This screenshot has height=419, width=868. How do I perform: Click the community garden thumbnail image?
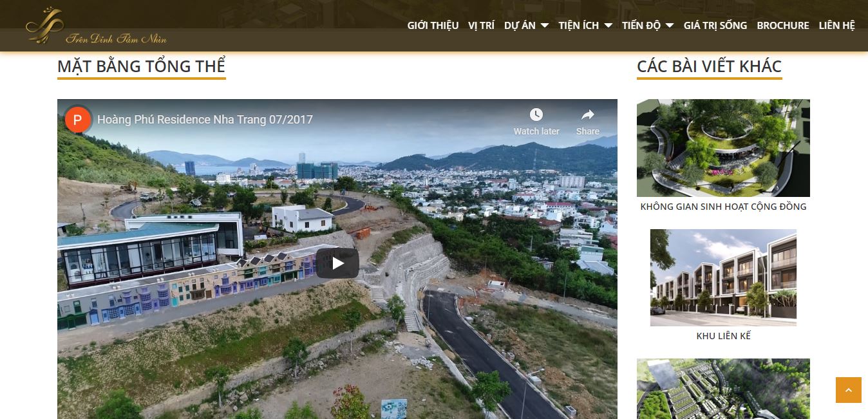[723, 148]
